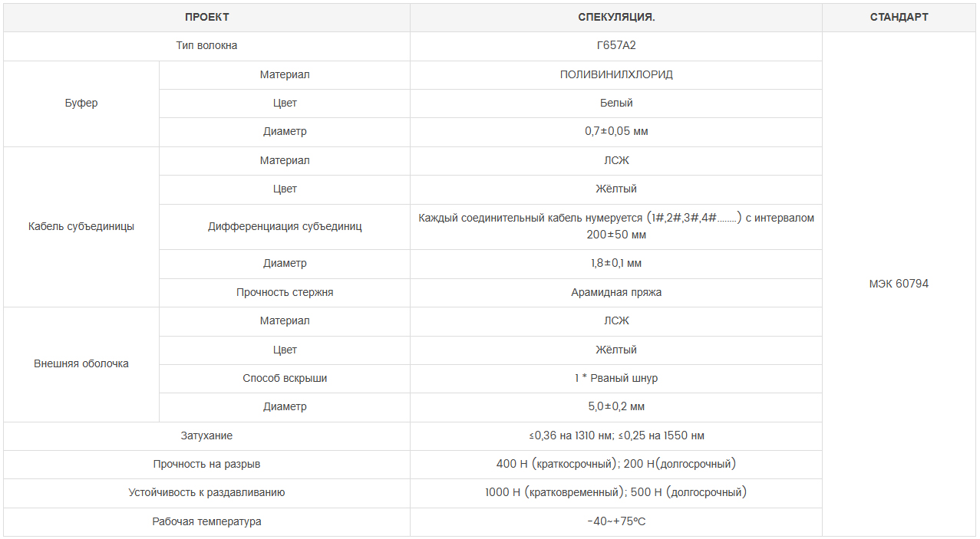Click the Затухание row label
This screenshot has height=539, width=980.
[x=207, y=435]
